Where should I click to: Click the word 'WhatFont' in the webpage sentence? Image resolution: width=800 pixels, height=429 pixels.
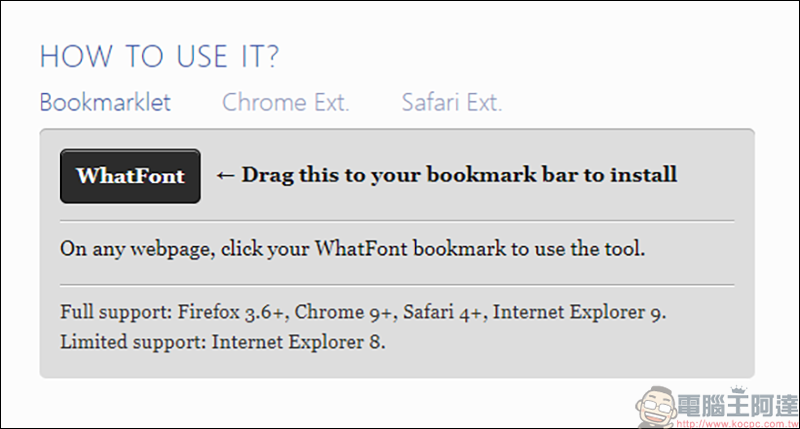[361, 249]
